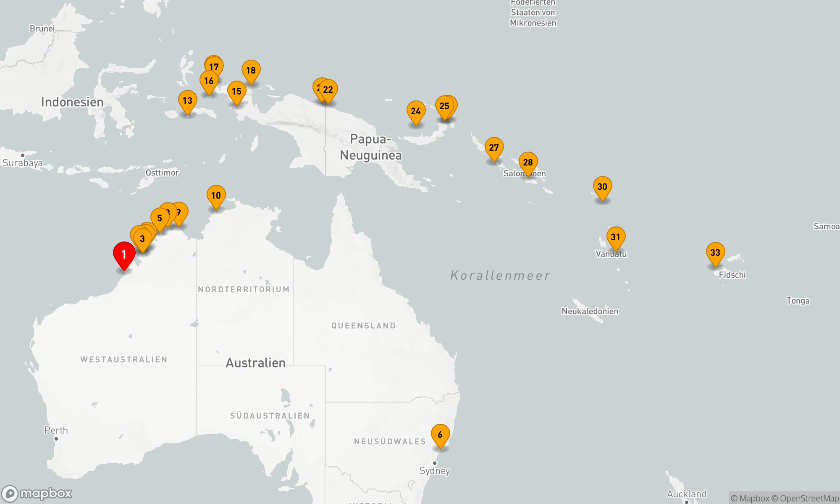Viewport: 840px width, 504px height.
Task: Click marker 22 on New Guinea coast
Action: (329, 89)
